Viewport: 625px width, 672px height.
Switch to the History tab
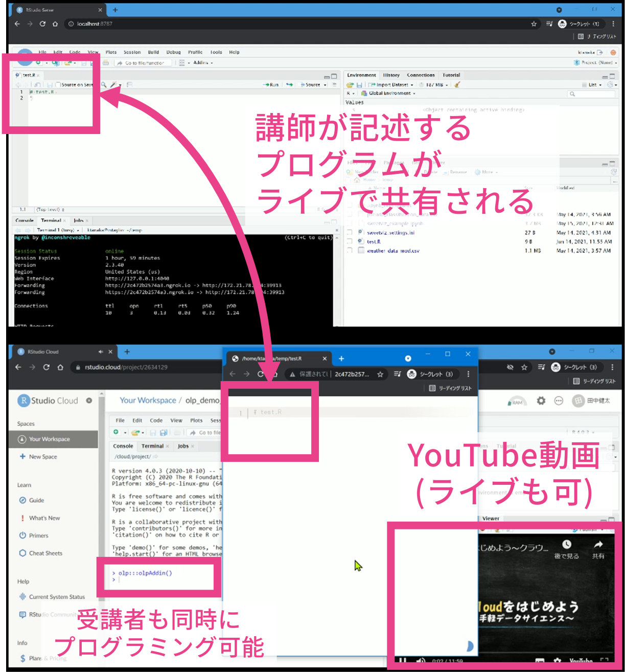[x=391, y=75]
